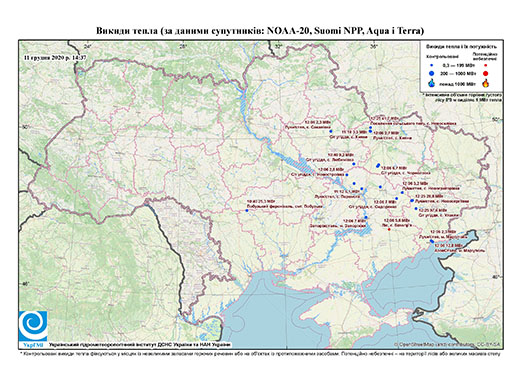Click the small red dot in legend
Viewport: 520px width, 368px height.
(x=486, y=65)
